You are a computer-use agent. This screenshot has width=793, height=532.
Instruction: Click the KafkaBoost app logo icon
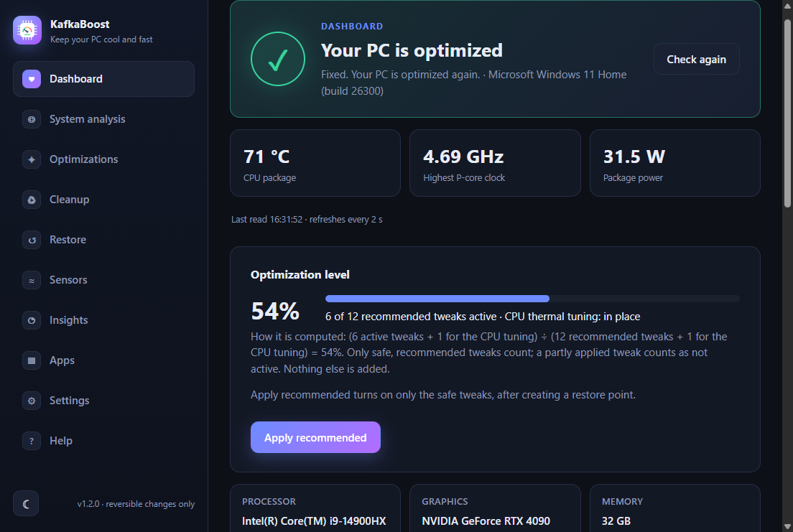(27, 30)
